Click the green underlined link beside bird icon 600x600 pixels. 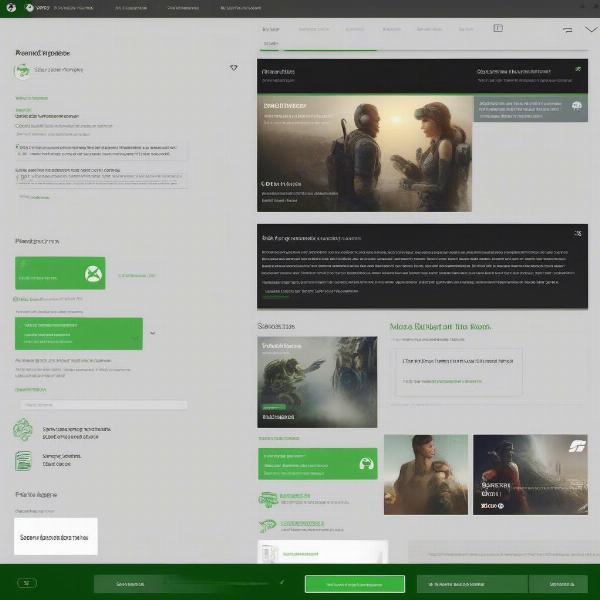[302, 523]
